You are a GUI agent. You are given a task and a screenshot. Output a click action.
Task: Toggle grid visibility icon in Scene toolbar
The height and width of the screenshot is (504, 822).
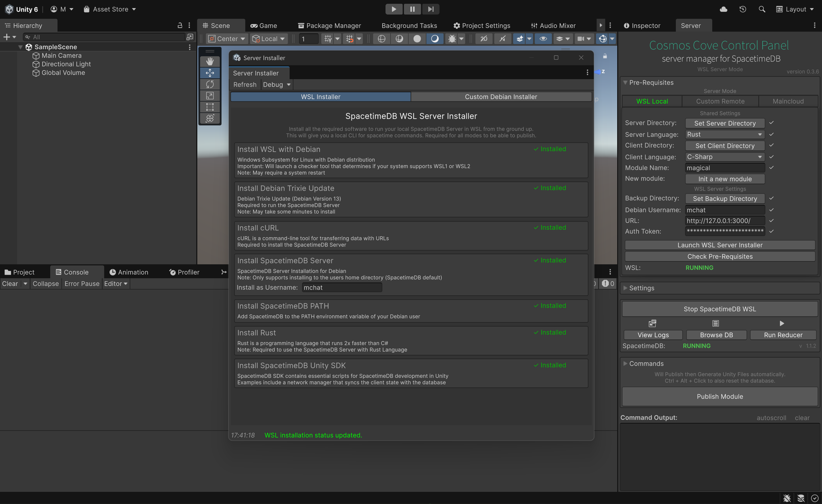[x=328, y=39]
